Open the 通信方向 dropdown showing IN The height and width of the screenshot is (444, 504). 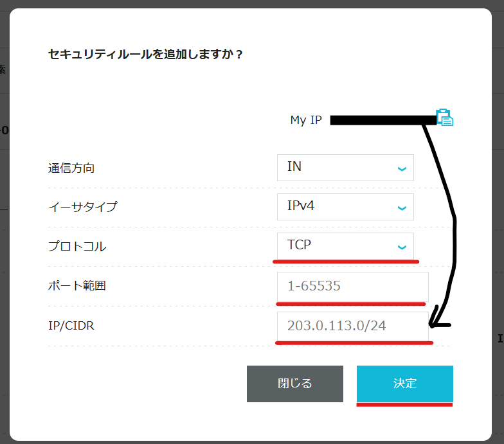[345, 168]
